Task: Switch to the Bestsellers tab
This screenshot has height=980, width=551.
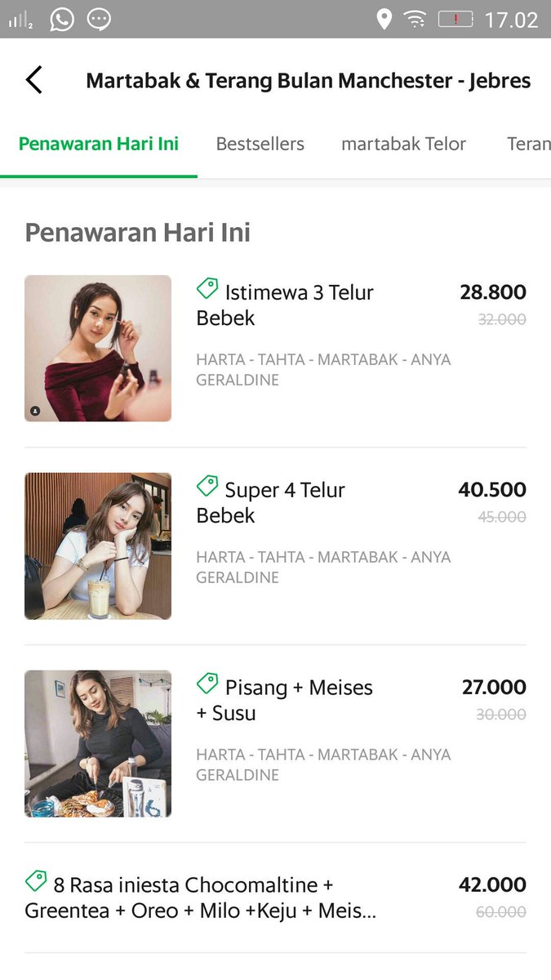Action: point(260,144)
